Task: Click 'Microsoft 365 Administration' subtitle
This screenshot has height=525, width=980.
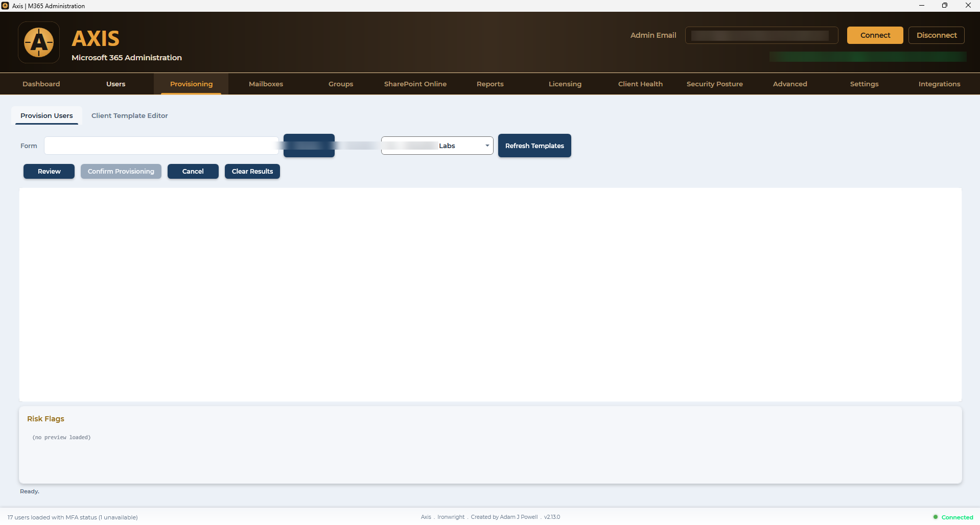Action: pyautogui.click(x=127, y=58)
